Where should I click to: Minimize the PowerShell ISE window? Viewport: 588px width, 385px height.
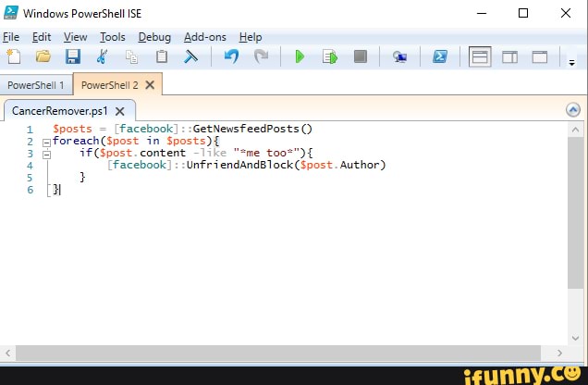pyautogui.click(x=482, y=14)
